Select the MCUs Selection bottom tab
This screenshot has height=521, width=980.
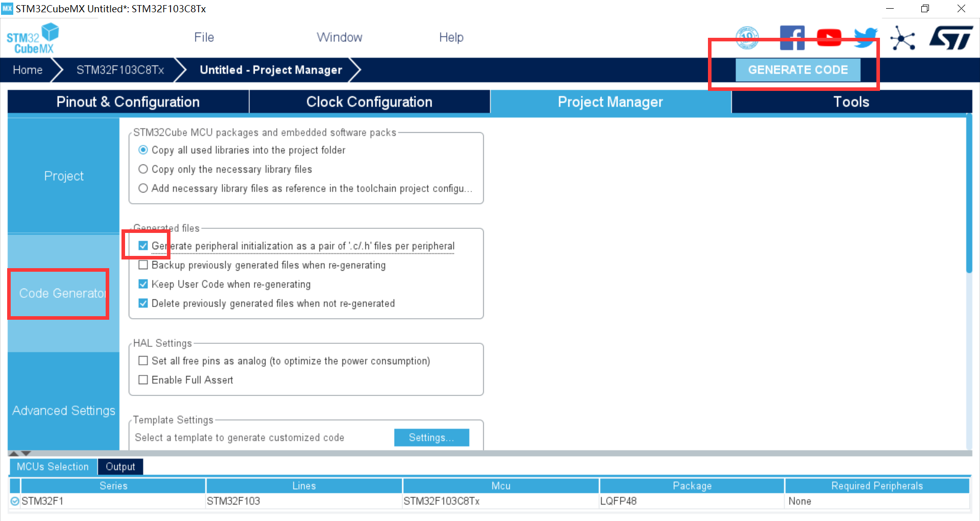click(53, 466)
